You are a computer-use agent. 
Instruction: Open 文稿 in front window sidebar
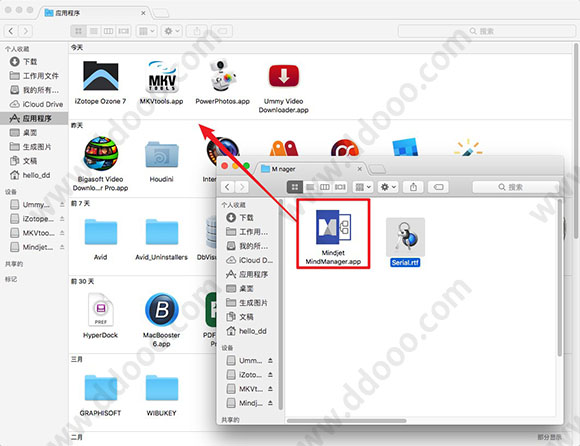coord(240,317)
